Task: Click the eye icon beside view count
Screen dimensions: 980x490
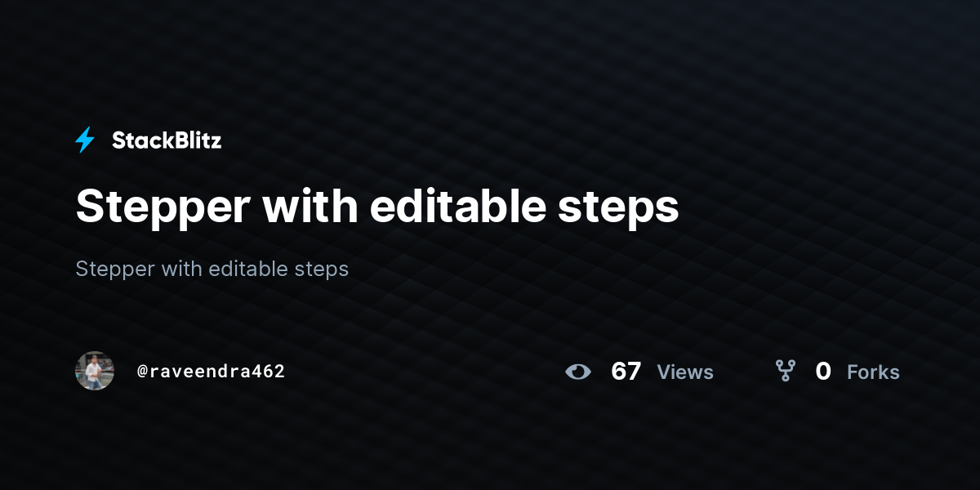Action: coord(578,372)
